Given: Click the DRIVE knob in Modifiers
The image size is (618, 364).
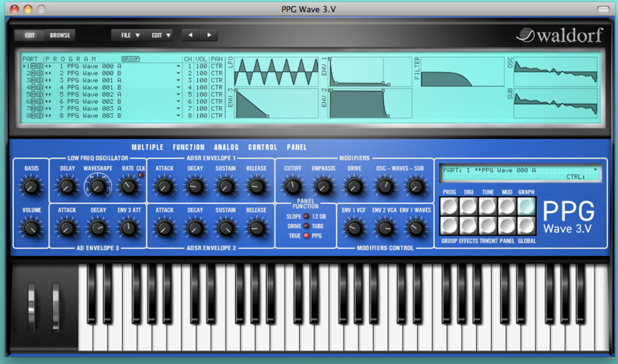Looking at the screenshot, I should [x=354, y=186].
